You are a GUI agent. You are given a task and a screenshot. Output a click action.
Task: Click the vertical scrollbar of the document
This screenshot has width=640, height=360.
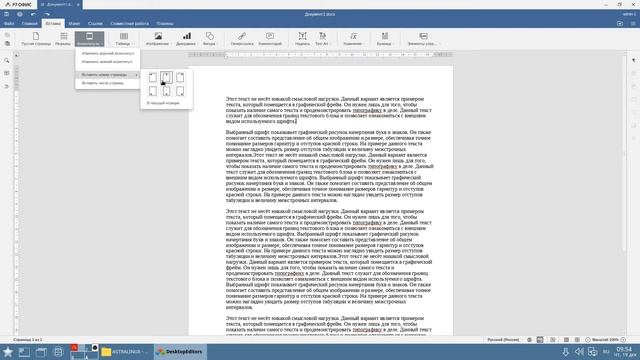[x=624, y=153]
